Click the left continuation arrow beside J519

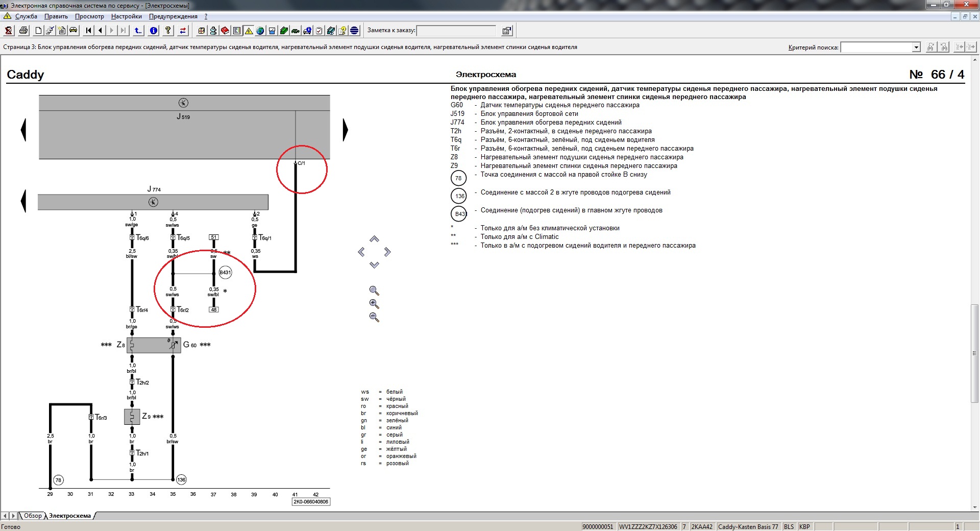pos(23,130)
